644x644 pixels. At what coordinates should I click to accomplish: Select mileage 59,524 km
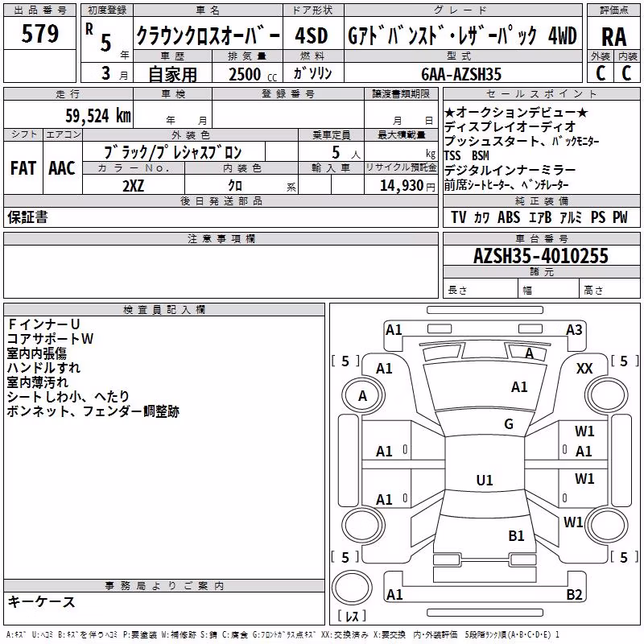98,116
